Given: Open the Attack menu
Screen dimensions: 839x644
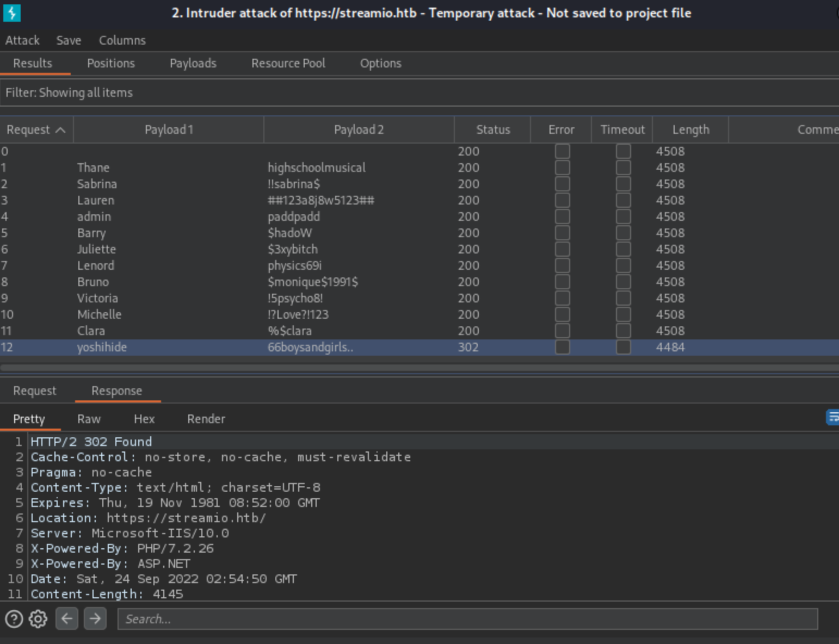Looking at the screenshot, I should (x=22, y=40).
